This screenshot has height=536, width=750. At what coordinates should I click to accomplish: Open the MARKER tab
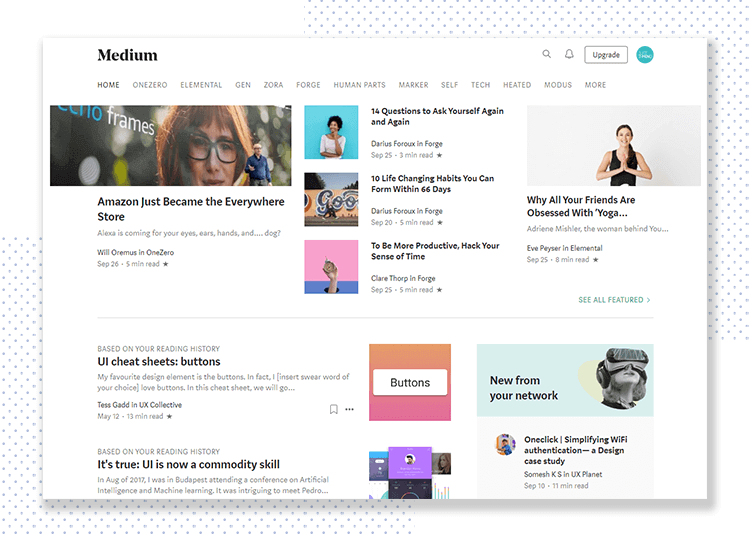click(x=413, y=85)
